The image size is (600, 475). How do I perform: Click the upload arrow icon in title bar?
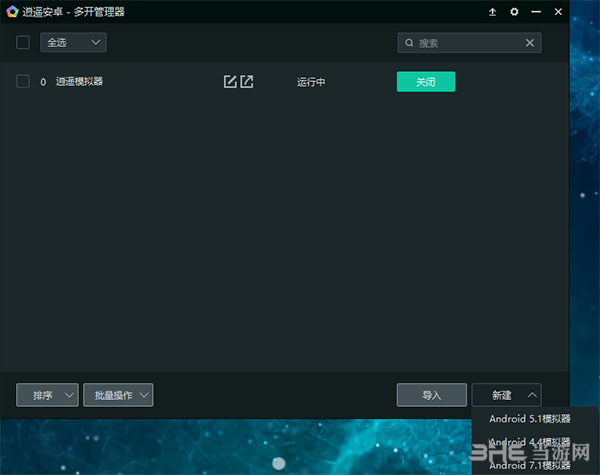pos(492,12)
